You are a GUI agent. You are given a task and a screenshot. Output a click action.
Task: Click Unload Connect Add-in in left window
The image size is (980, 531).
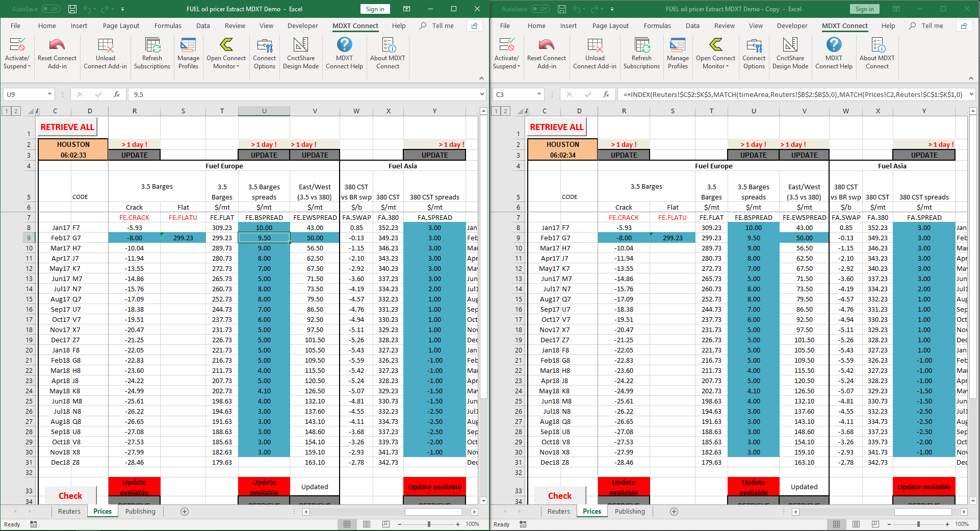(x=105, y=53)
